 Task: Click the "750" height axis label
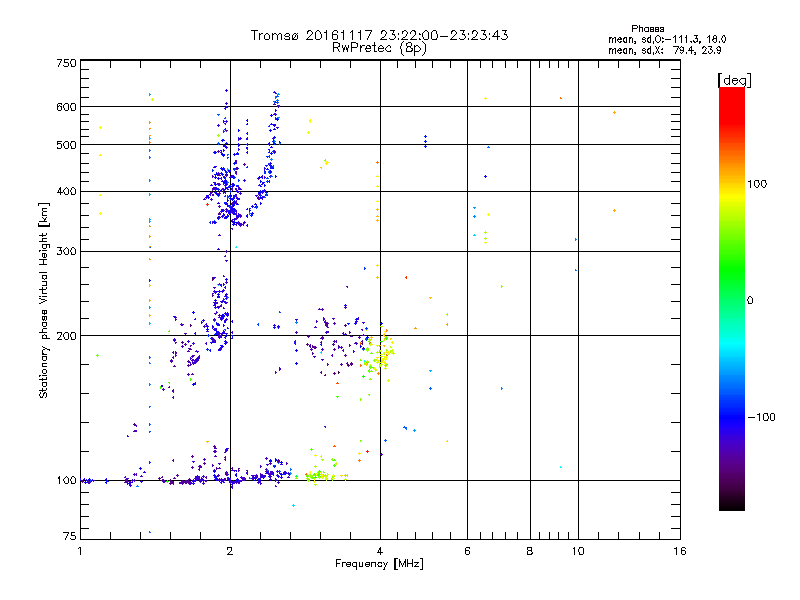pos(66,63)
